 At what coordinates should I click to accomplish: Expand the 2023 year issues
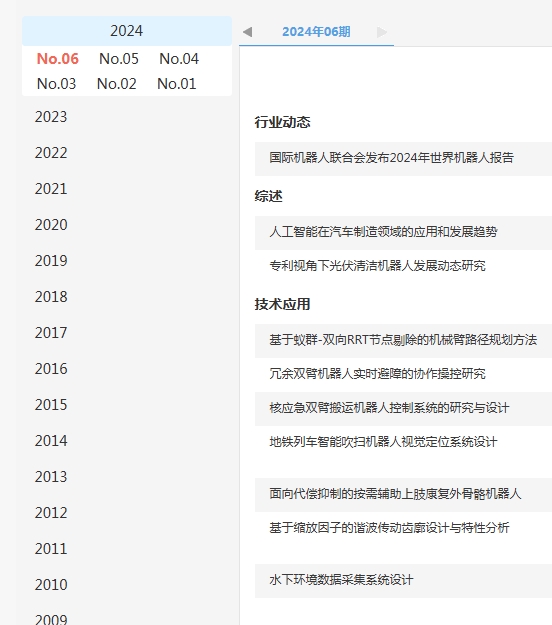(x=51, y=117)
